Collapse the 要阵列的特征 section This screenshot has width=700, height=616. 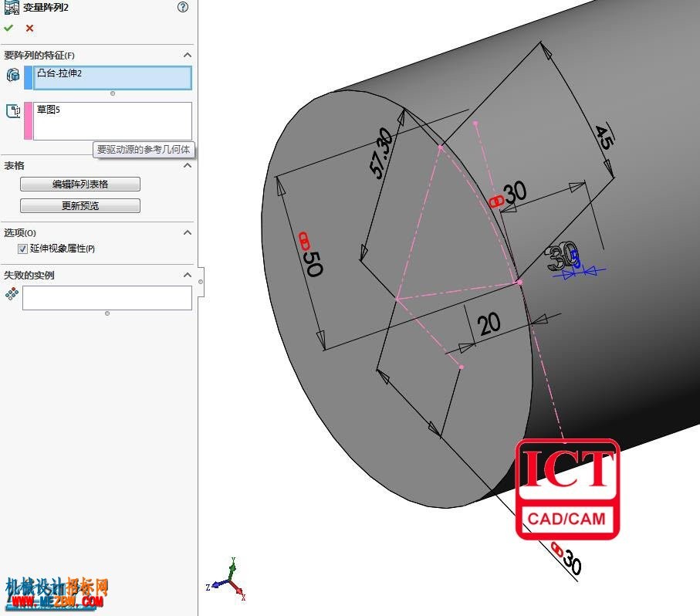pyautogui.click(x=188, y=55)
